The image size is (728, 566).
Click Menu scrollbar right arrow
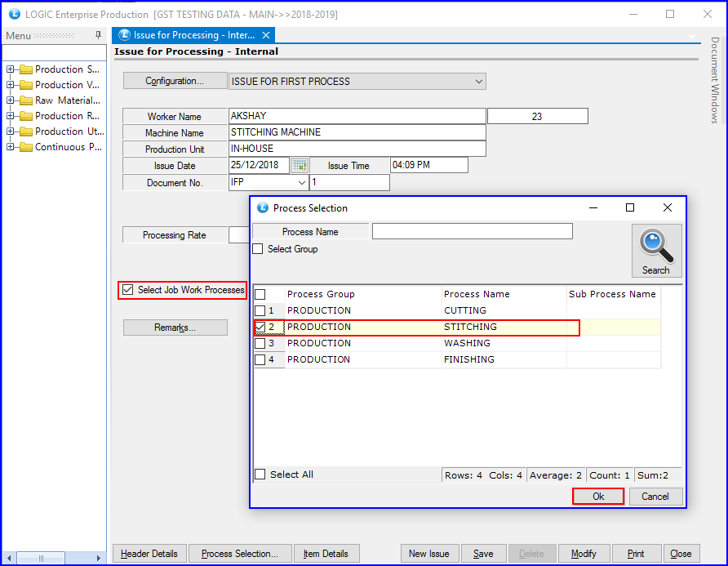point(98,558)
